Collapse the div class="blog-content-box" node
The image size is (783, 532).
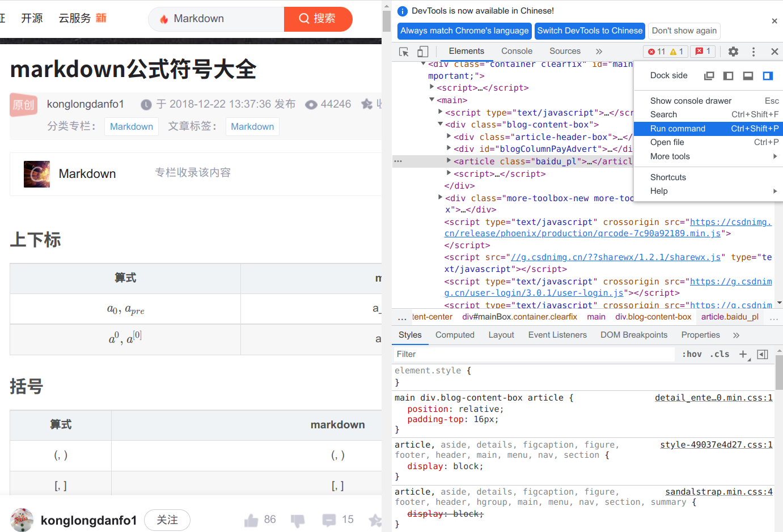point(440,124)
